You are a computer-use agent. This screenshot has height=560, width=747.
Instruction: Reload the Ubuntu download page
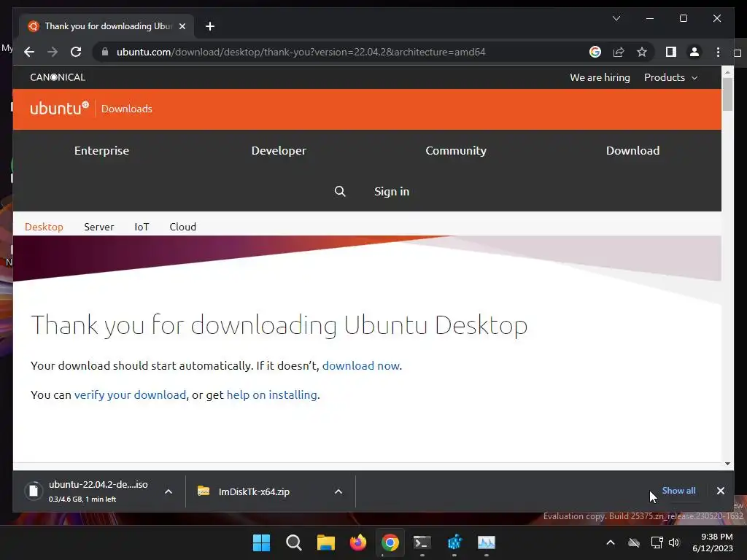(x=76, y=52)
